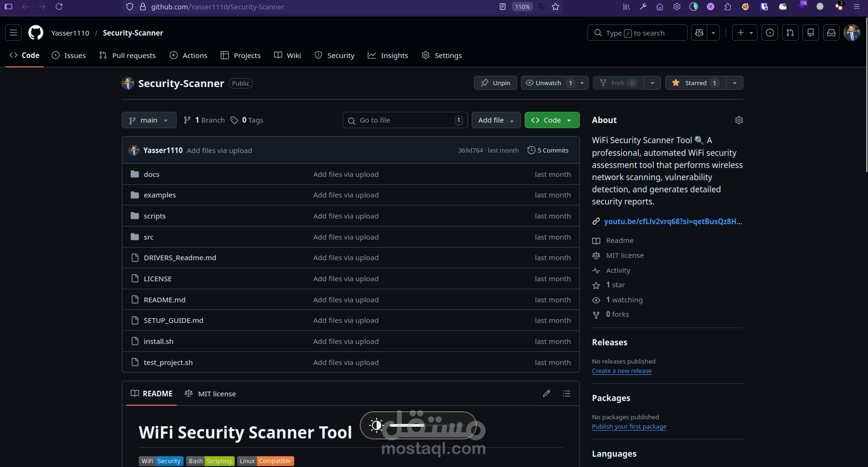This screenshot has height=467, width=868.
Task: Open the Insights tab
Action: pos(388,55)
